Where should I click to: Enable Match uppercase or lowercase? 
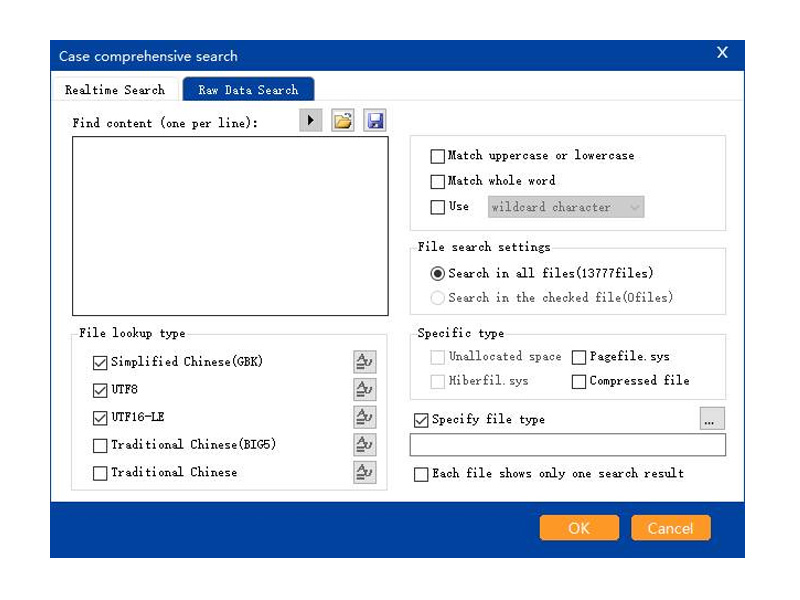[437, 156]
